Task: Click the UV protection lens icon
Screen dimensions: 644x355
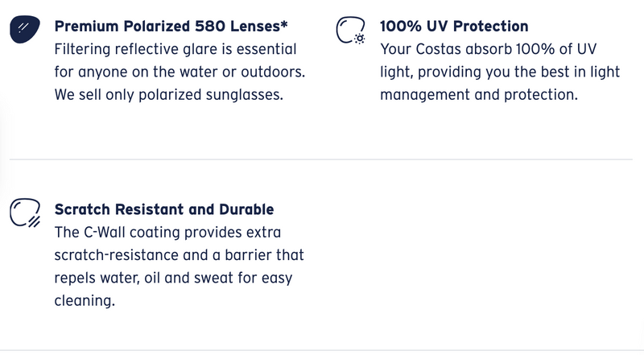Action: tap(351, 30)
